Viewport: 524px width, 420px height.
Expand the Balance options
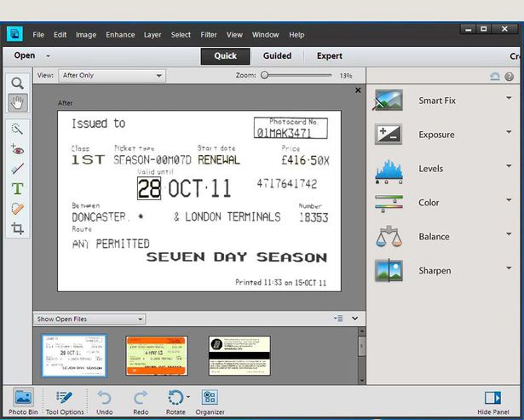tap(509, 234)
